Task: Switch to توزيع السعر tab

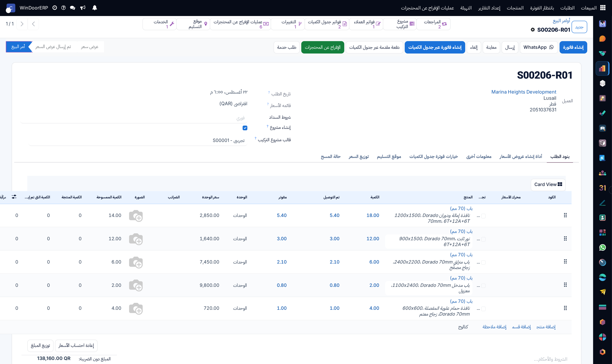Action: coord(359,157)
